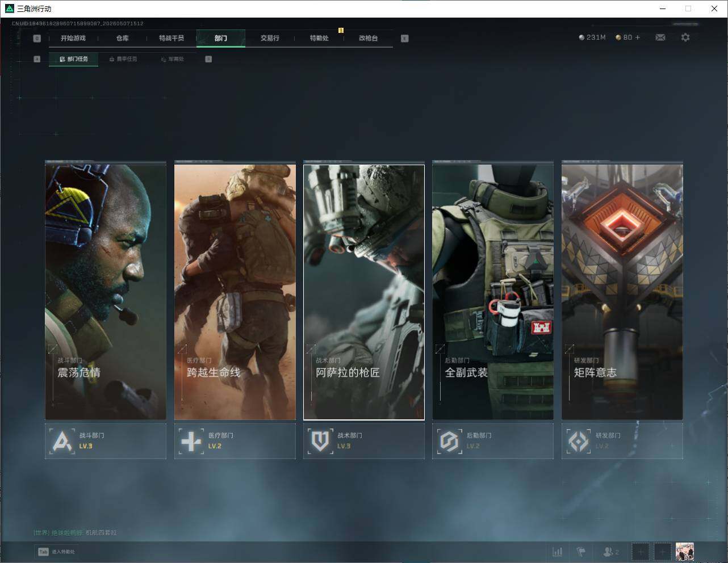Close the 三角洲行动 window
728x563 pixels.
[x=714, y=9]
